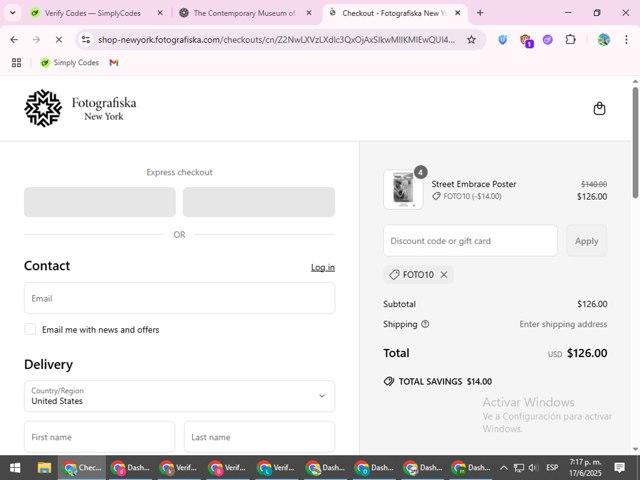The height and width of the screenshot is (480, 640).
Task: Click the blue shield extension icon
Action: click(502, 40)
